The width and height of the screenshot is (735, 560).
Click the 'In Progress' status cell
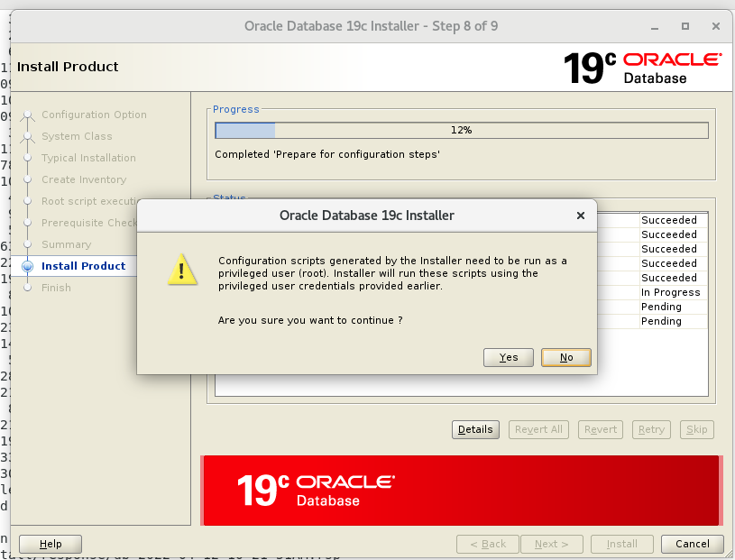click(x=673, y=292)
